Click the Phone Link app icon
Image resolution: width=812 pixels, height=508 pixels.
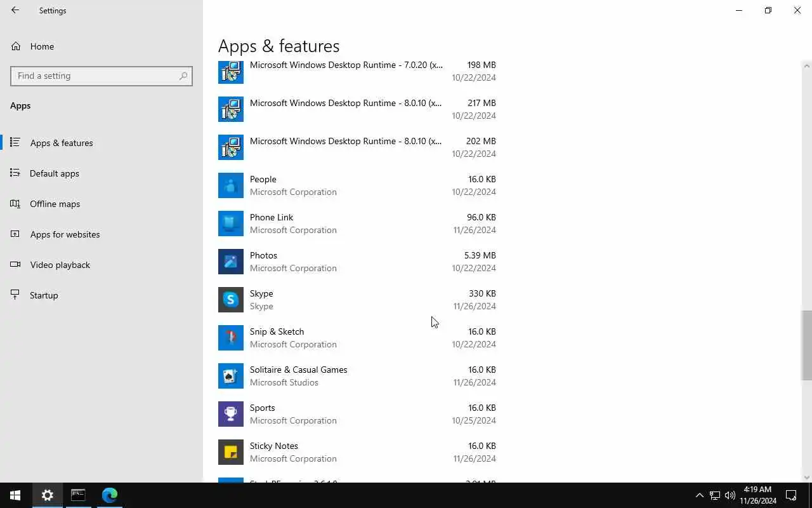point(231,224)
